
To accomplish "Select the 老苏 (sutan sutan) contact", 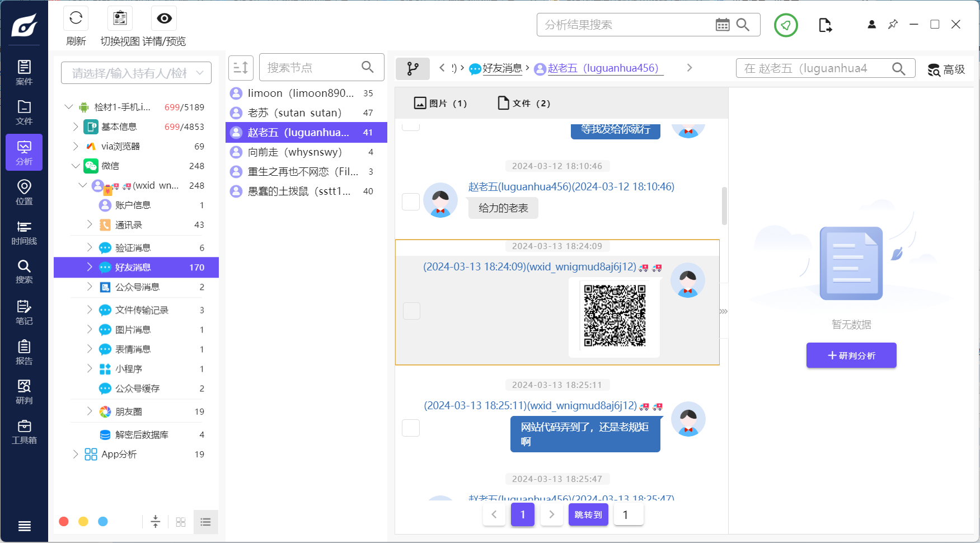I will coord(306,113).
